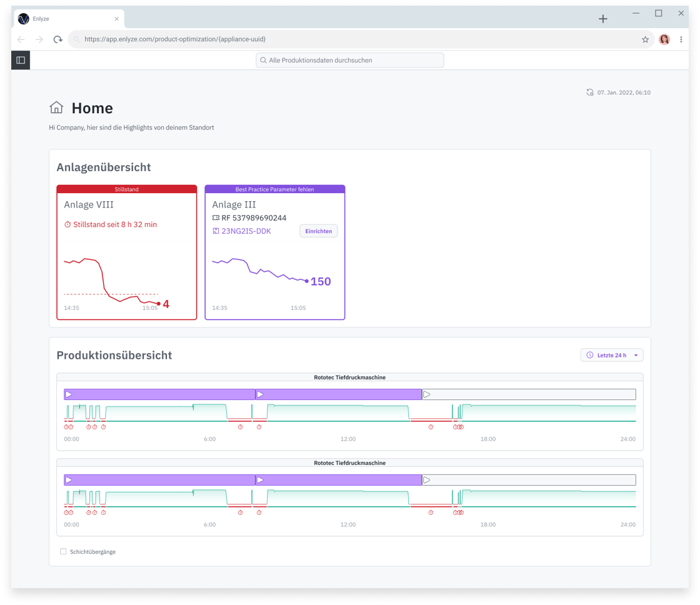Viewport: 700px width, 605px height.
Task: Expand the Letzte 24 h dropdown
Action: [x=611, y=355]
